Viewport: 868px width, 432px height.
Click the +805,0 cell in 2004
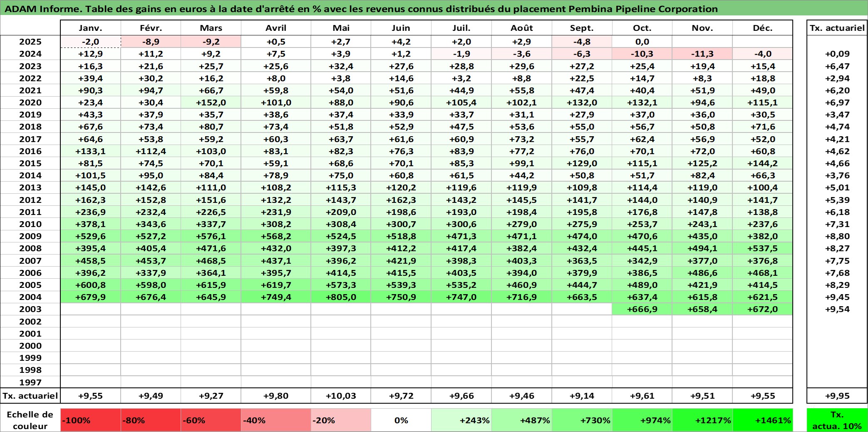point(341,297)
